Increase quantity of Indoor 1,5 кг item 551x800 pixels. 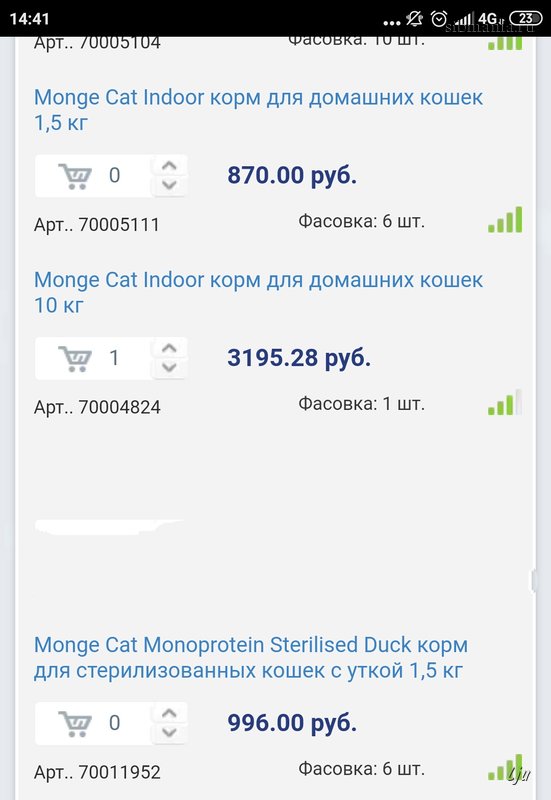pyautogui.click(x=169, y=166)
